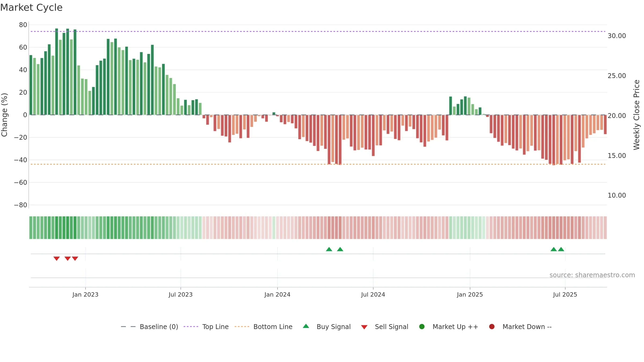The height and width of the screenshot is (362, 644).
Task: Click the 10.00 price axis label
Action: tap(617, 195)
